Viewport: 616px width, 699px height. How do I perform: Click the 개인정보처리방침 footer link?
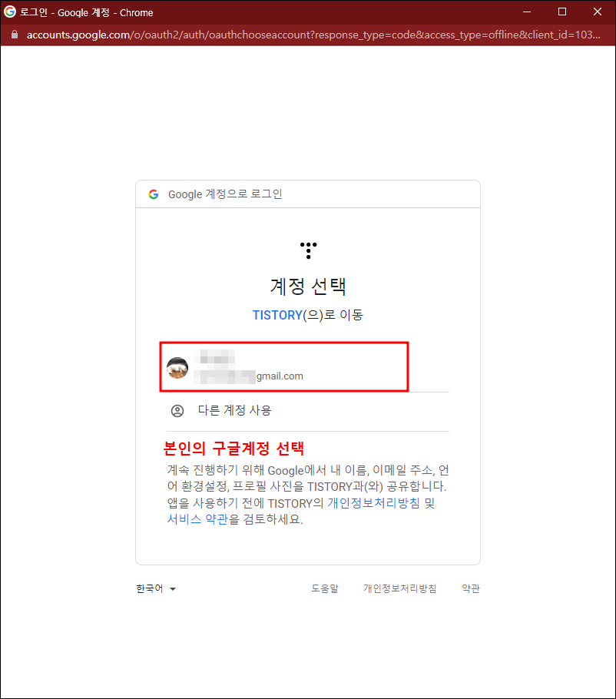click(400, 588)
